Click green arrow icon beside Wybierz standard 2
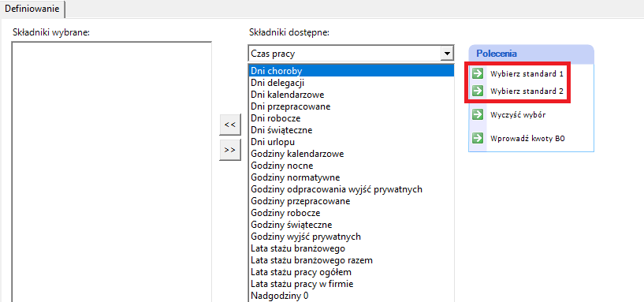 (x=477, y=91)
